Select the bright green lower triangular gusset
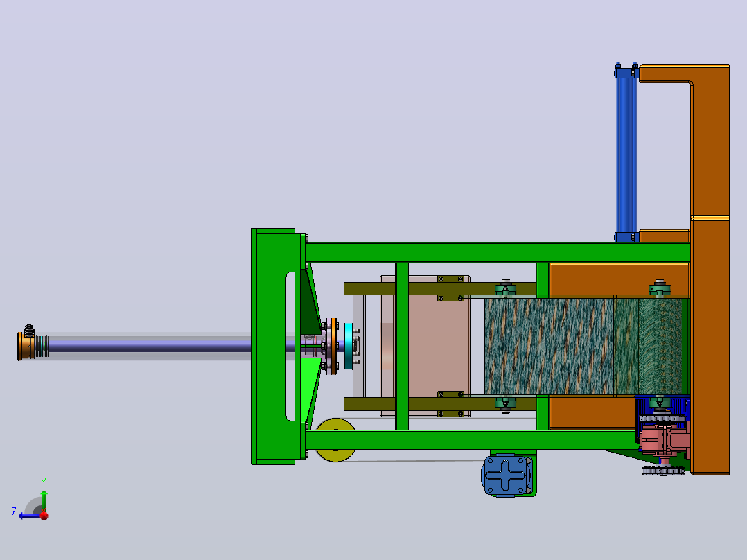 click(309, 387)
